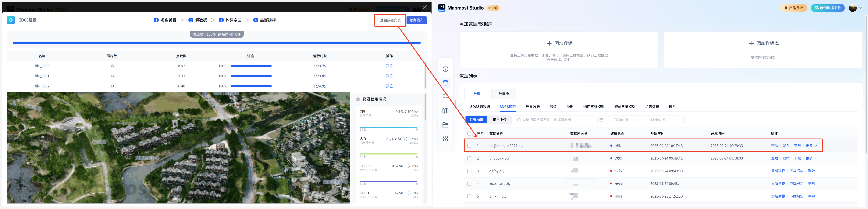The width and height of the screenshot is (868, 209).
Task: Click the 返回数据列表 button
Action: click(390, 20)
